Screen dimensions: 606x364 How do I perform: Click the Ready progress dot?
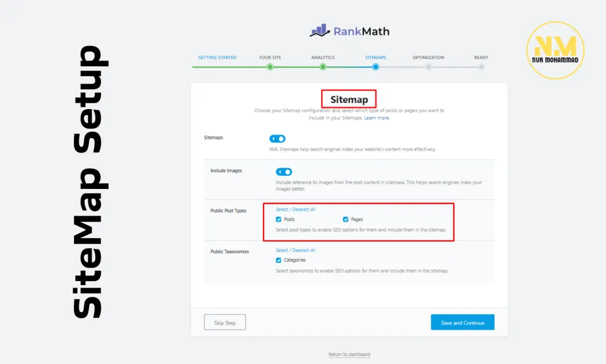point(481,67)
